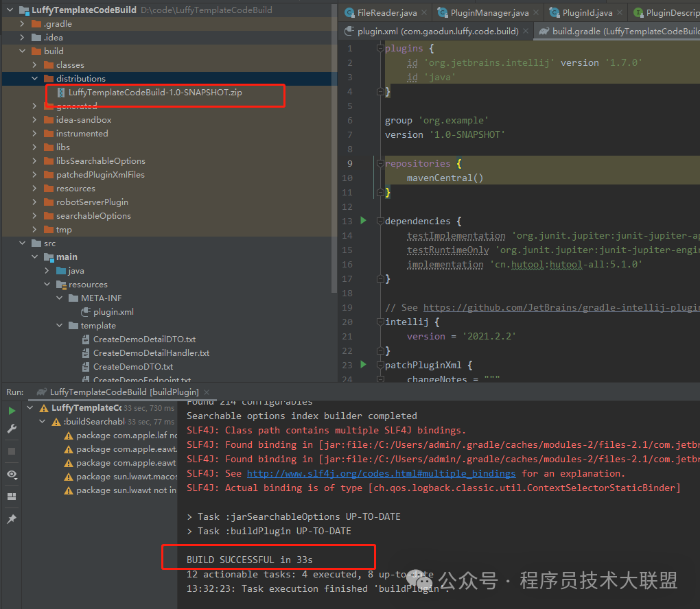
Task: Collapse the META-INF folder
Action: click(x=60, y=298)
